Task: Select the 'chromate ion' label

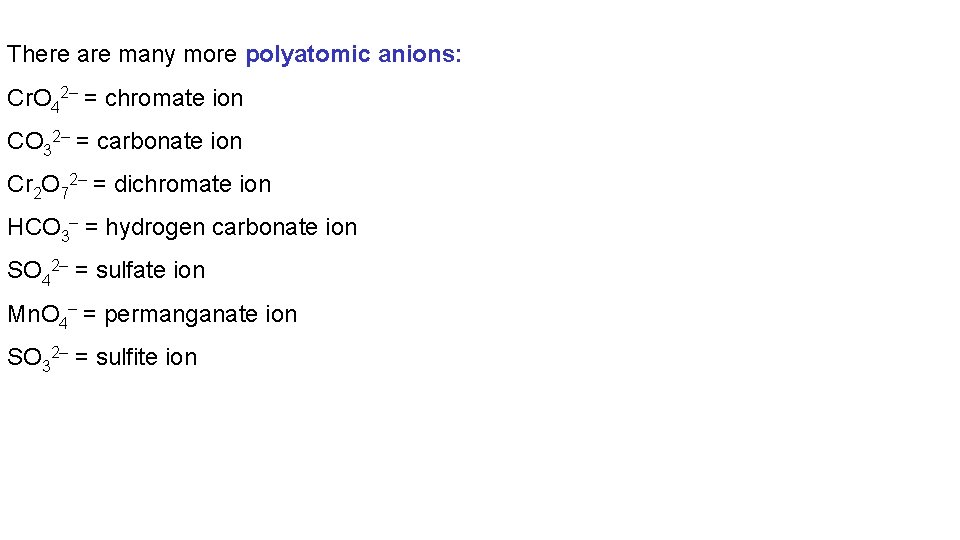Action: point(174,98)
